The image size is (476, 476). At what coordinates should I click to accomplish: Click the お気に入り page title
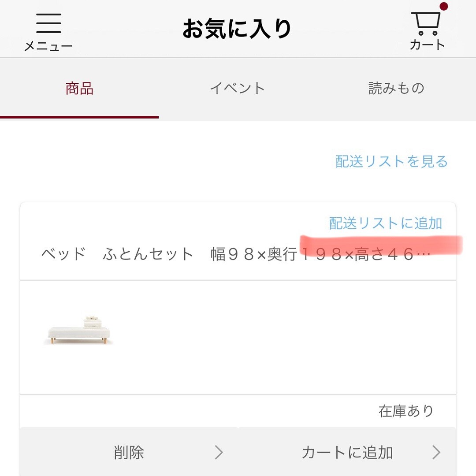coord(237,30)
